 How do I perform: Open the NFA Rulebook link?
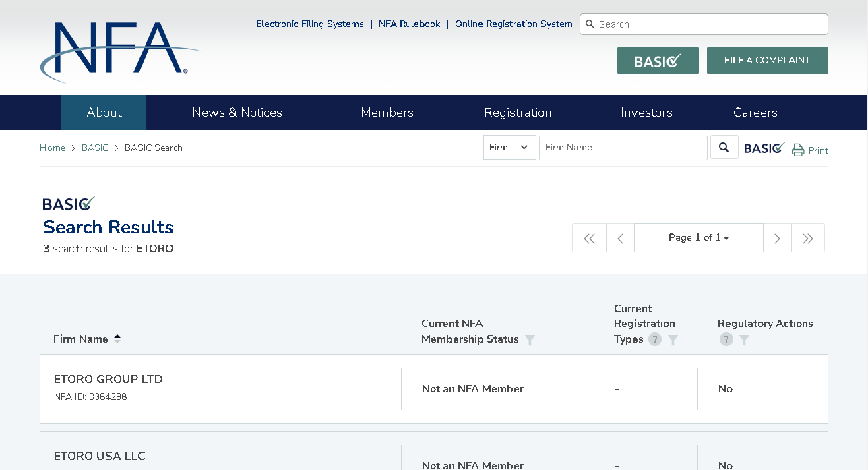coord(409,24)
